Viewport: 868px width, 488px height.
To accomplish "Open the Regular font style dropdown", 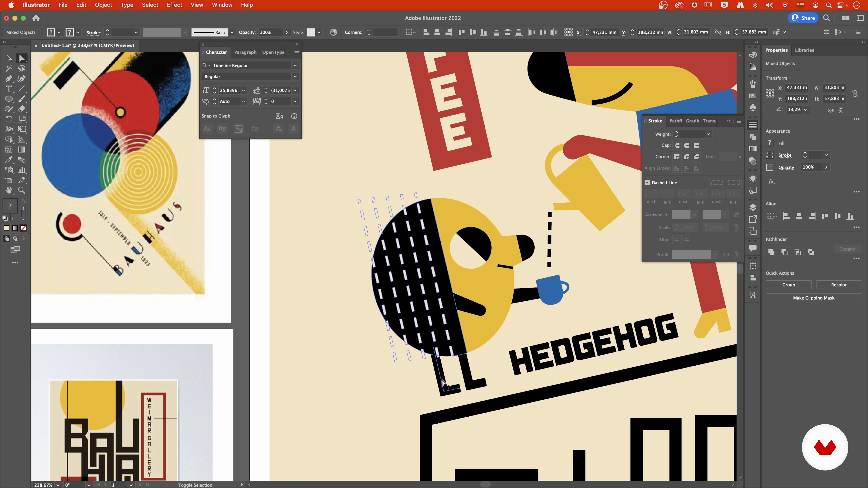I will click(x=295, y=76).
